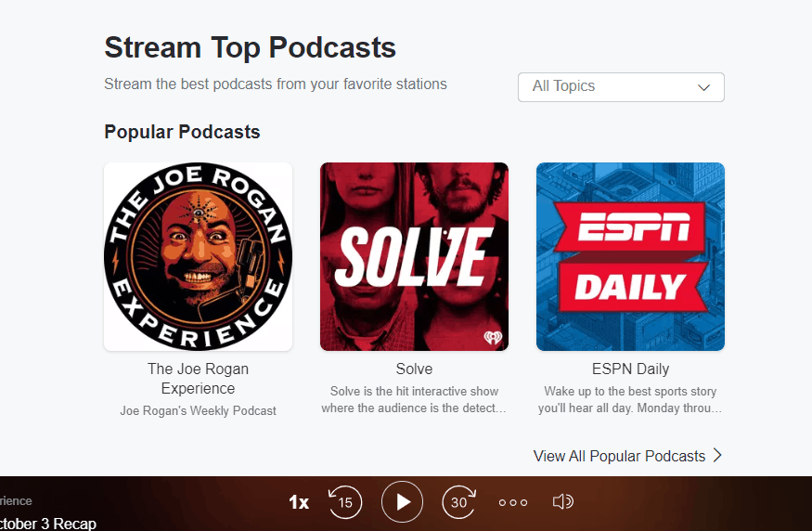This screenshot has height=531, width=812.
Task: Rewind 15 seconds
Action: tap(345, 502)
